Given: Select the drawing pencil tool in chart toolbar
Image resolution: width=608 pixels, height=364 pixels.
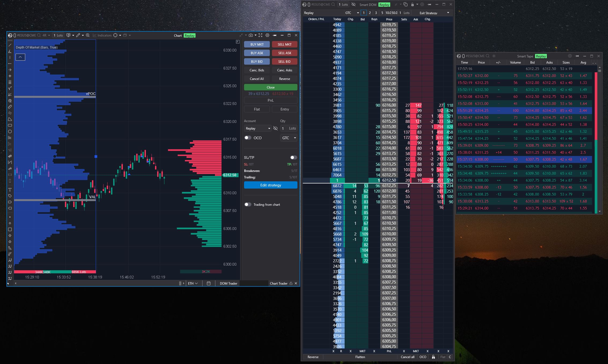Looking at the screenshot, I should click(x=78, y=35).
